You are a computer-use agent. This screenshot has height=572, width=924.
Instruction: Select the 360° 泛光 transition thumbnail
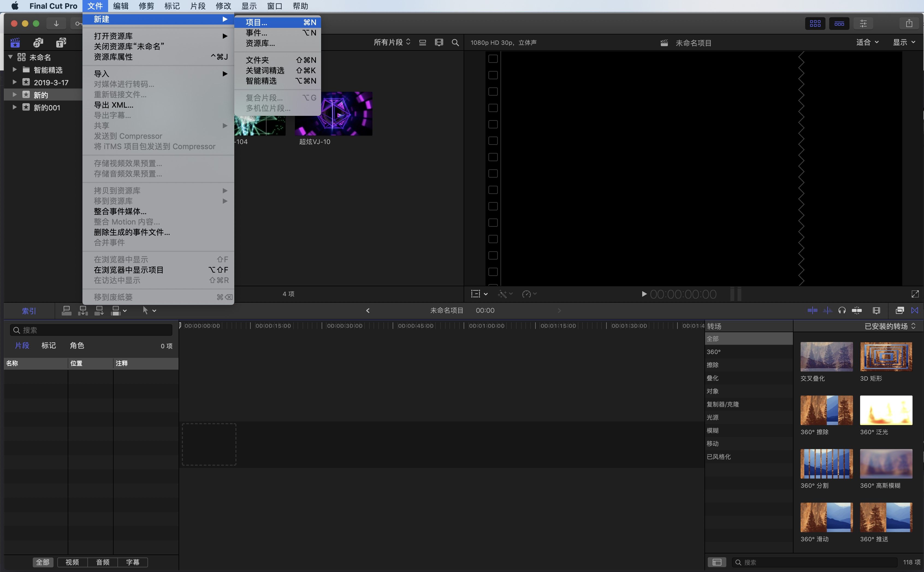(886, 410)
